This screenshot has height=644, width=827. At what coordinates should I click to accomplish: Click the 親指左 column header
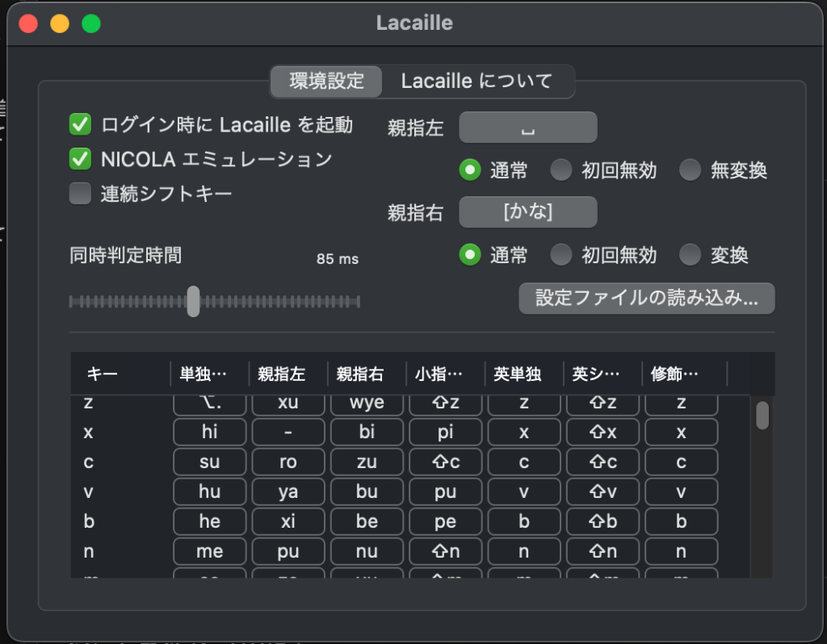coord(288,374)
